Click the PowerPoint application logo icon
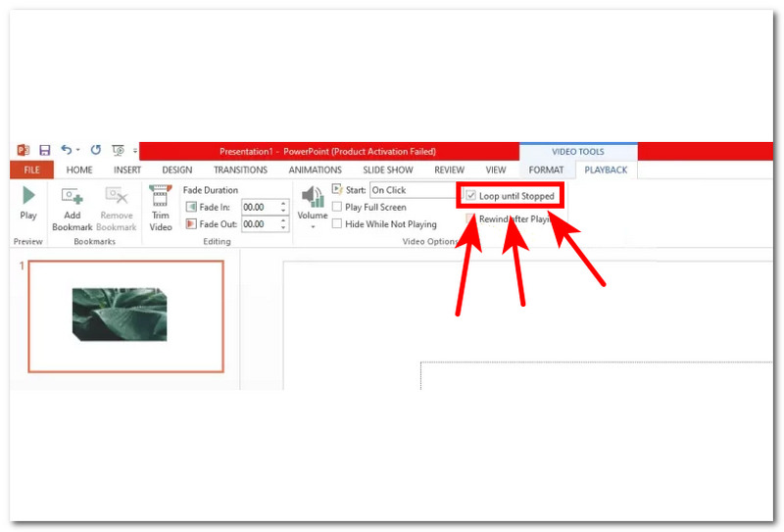This screenshot has height=532, width=784. pos(24,151)
